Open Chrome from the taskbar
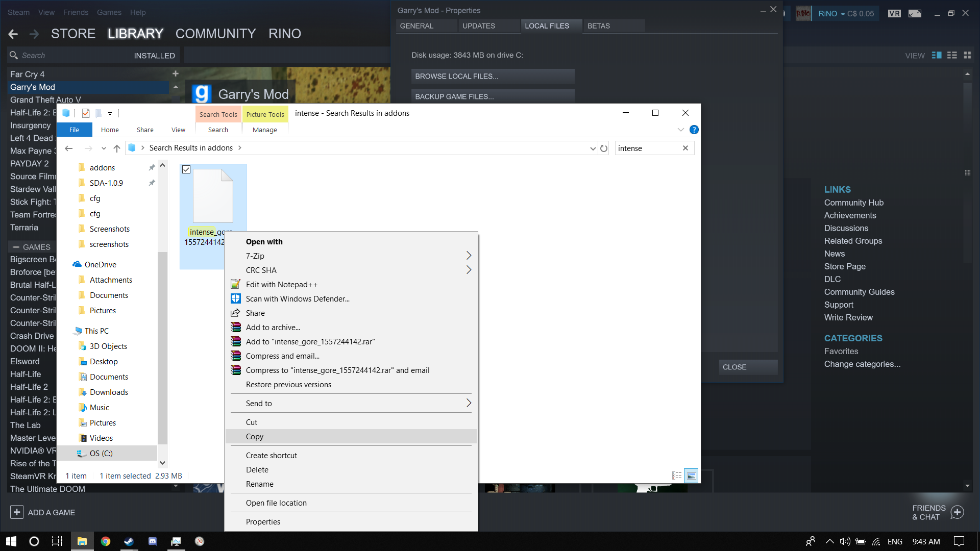 106,541
